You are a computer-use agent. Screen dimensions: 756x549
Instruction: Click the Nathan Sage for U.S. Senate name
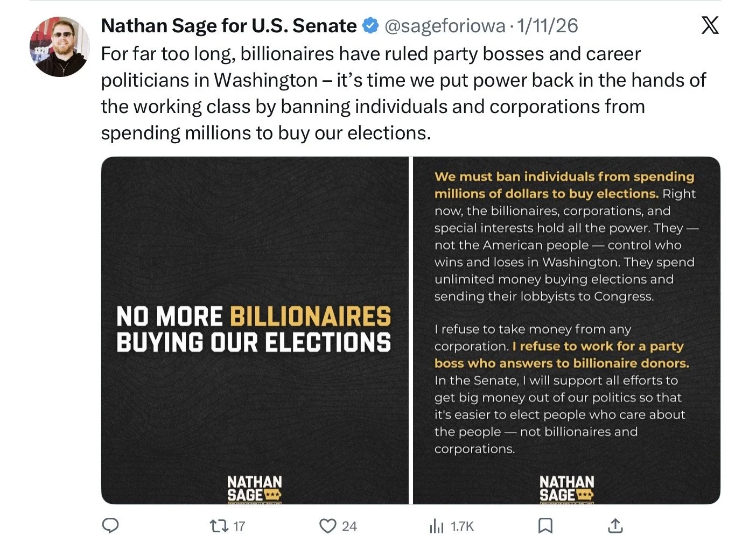pos(228,25)
